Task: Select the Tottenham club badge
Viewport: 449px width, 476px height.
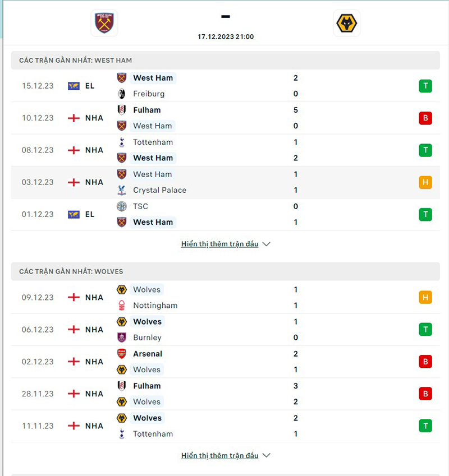Action: [121, 142]
